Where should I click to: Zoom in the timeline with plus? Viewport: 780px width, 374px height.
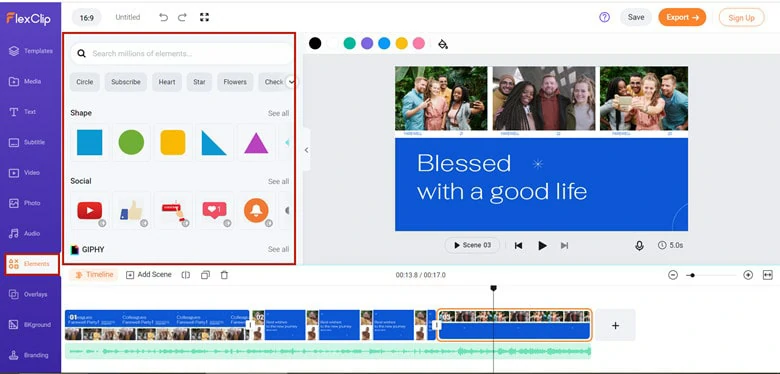click(748, 275)
